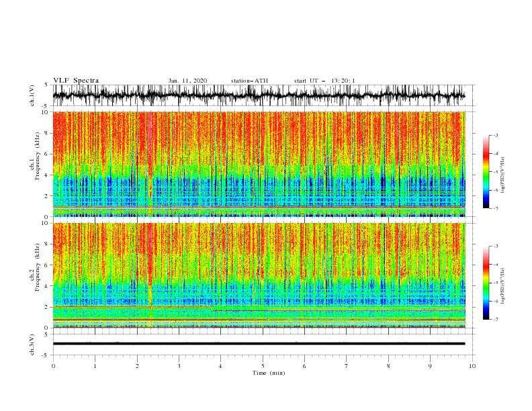532x411 pixels.
Task: Click the "4" kHz tick of ch.1 spectrogram
Action: coord(47,175)
